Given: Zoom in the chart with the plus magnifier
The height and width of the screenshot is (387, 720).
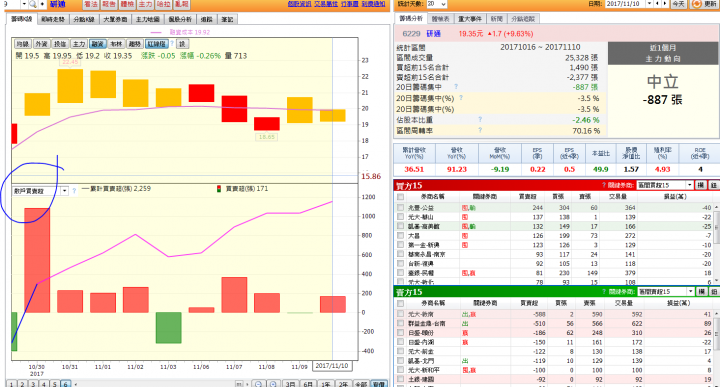Looking at the screenshot, I should (273, 384).
